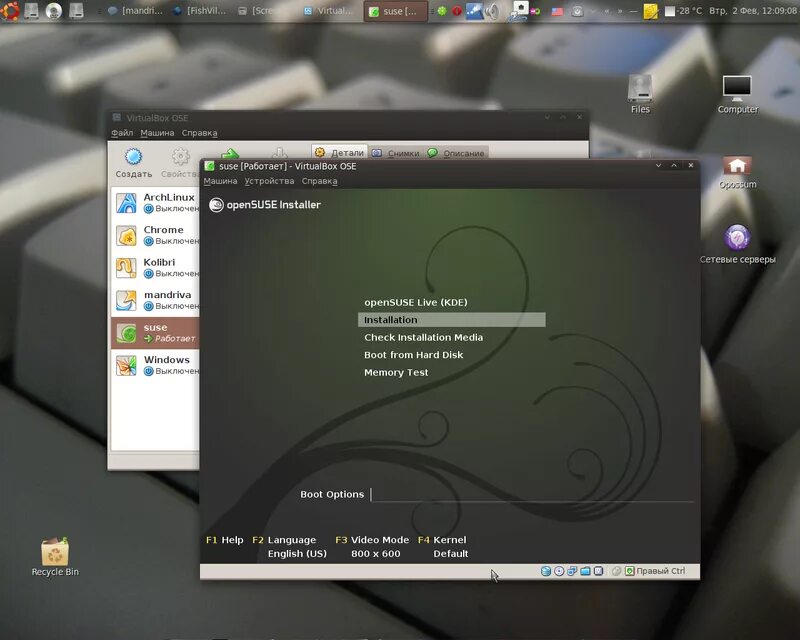Select the Chrome virtual machine

(x=155, y=235)
